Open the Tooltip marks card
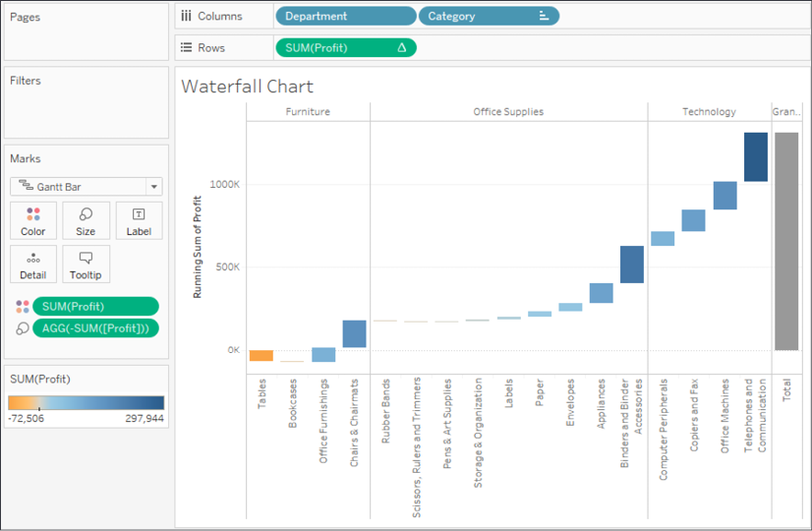This screenshot has width=812, height=531. point(86,265)
